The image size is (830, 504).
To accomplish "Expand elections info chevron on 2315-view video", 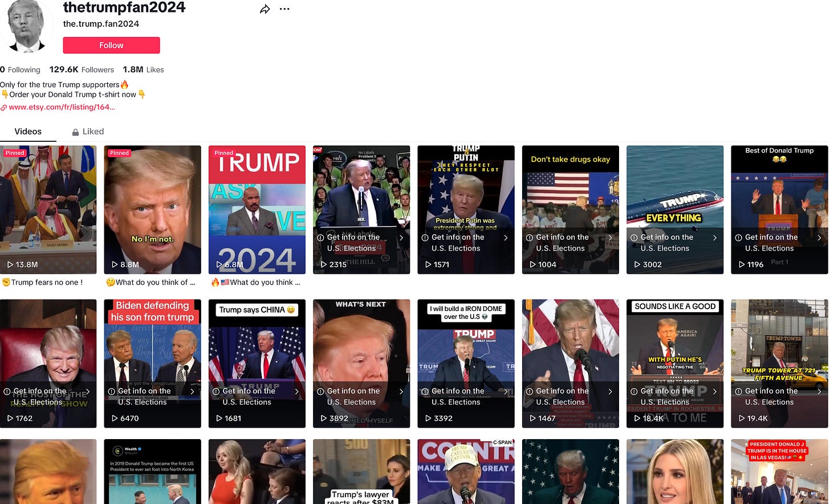I will (x=401, y=238).
